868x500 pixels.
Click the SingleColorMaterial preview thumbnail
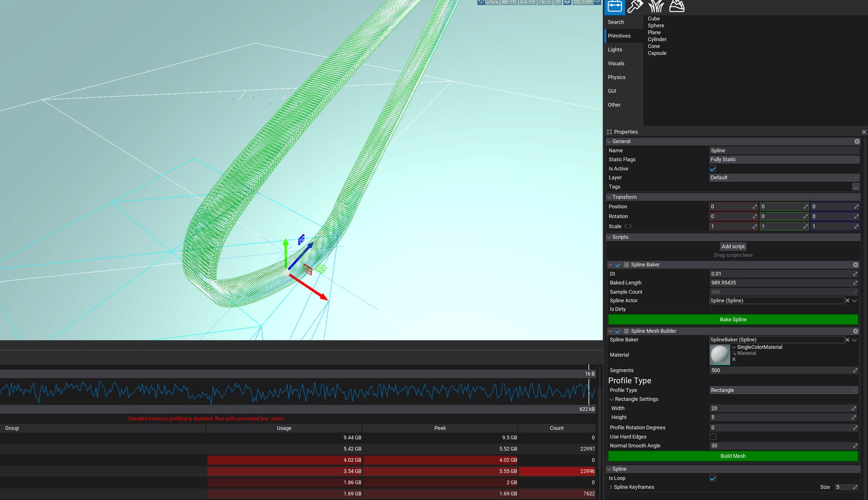(x=720, y=355)
